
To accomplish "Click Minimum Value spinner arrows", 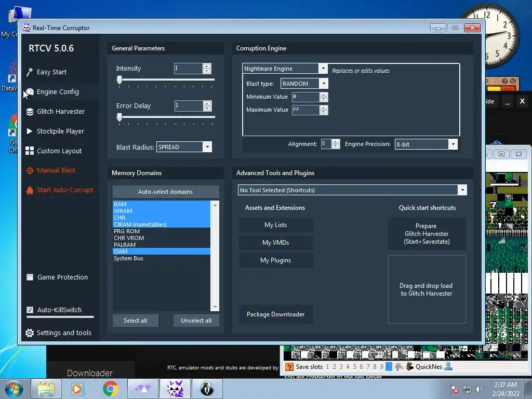I will point(324,97).
